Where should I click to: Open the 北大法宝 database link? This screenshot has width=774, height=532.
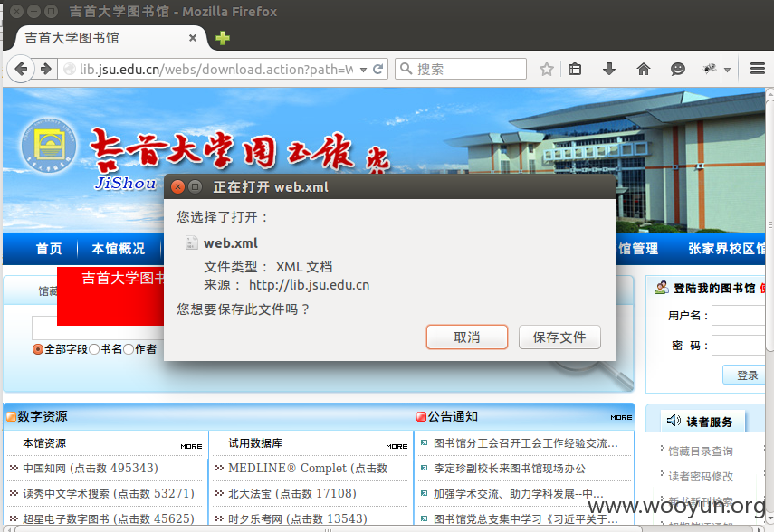click(x=292, y=493)
